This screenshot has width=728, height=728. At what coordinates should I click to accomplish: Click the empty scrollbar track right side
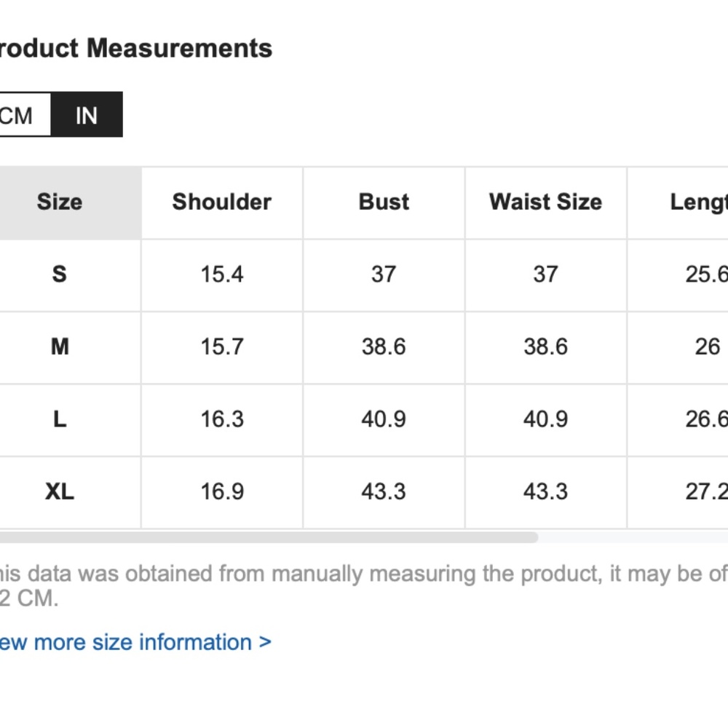tap(633, 538)
